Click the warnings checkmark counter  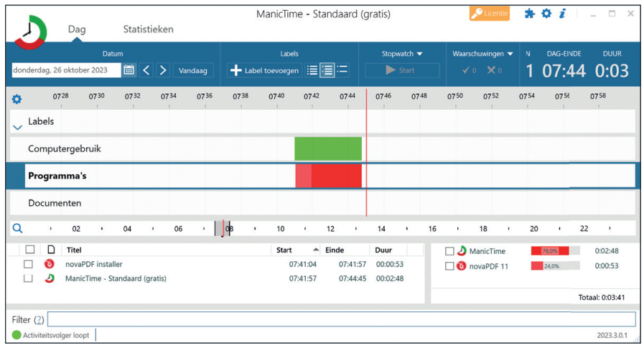pyautogui.click(x=469, y=70)
